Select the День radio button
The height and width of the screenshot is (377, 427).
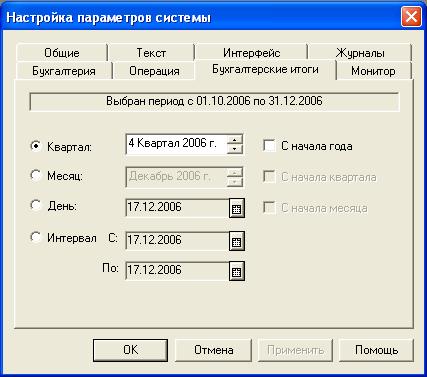35,205
